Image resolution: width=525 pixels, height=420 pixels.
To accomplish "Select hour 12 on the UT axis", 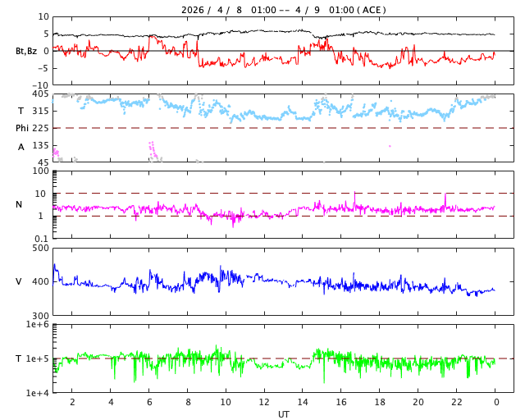I will 264,403.
